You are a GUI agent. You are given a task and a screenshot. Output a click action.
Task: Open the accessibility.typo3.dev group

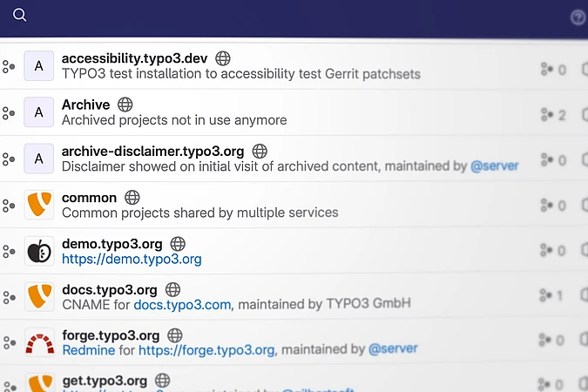tap(134, 58)
